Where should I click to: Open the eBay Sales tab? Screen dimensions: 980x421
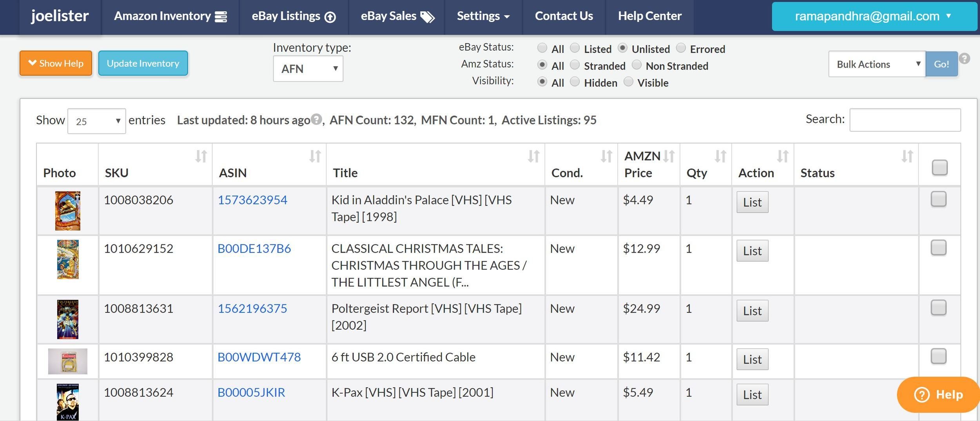point(397,16)
